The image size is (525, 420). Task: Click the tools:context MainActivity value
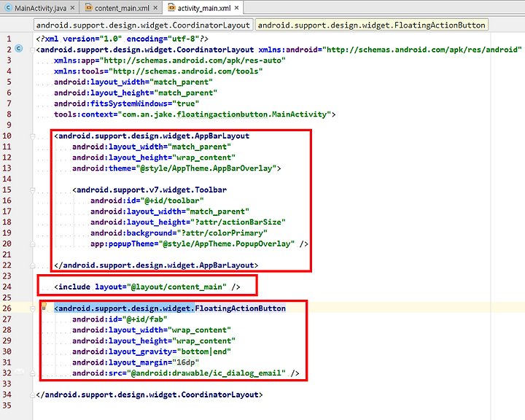click(x=225, y=114)
